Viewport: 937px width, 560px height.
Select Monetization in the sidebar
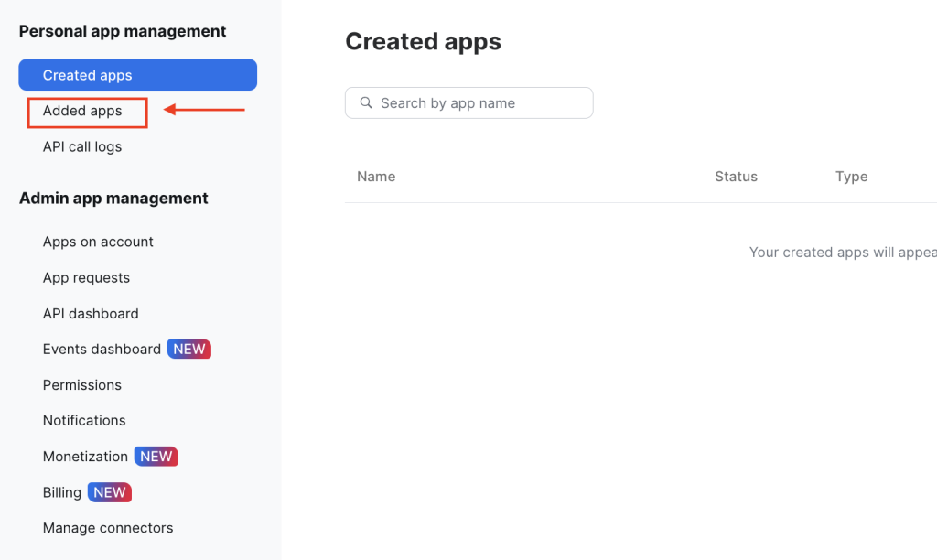(85, 457)
